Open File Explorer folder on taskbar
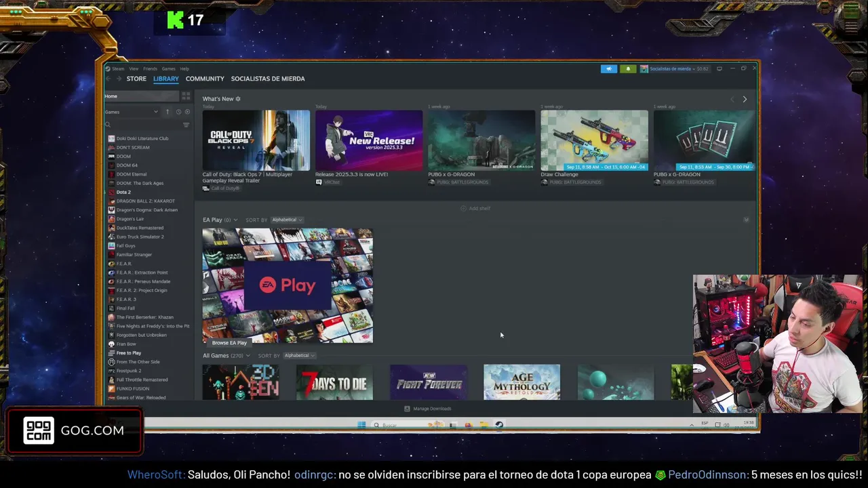Screen dimensions: 868x488 tap(484, 425)
